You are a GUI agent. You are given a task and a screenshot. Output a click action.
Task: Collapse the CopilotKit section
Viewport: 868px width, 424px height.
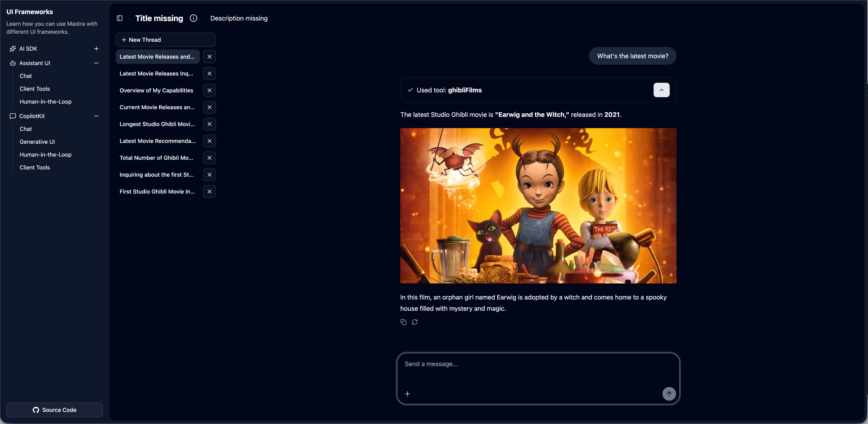tap(96, 116)
